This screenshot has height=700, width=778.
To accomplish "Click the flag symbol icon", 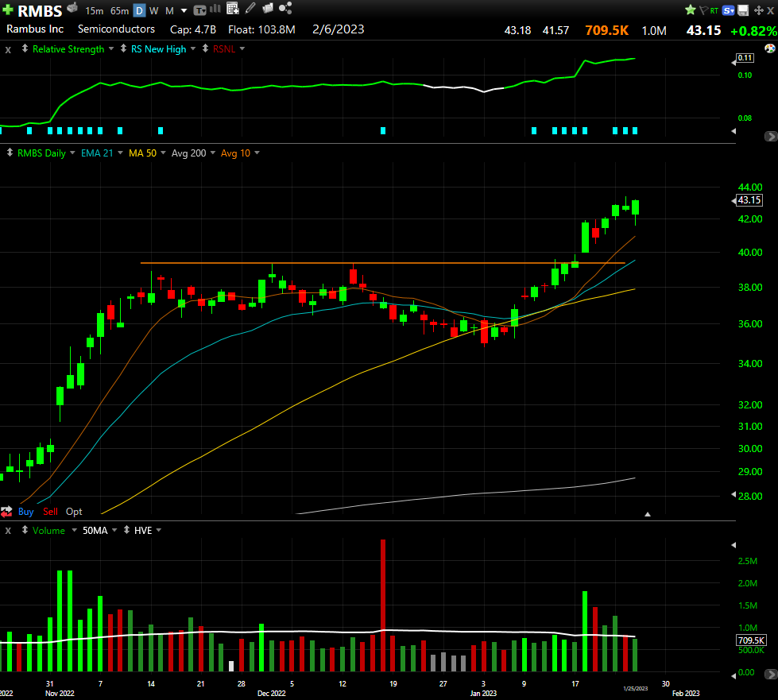I will coord(703,10).
